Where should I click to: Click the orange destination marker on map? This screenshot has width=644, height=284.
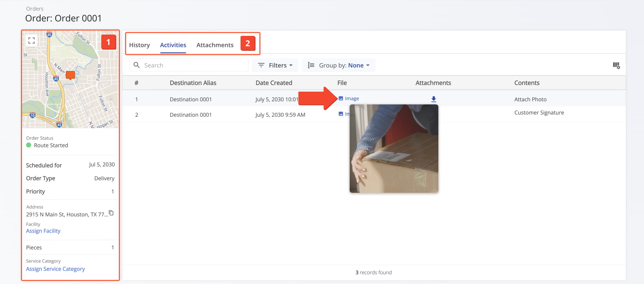click(x=70, y=75)
